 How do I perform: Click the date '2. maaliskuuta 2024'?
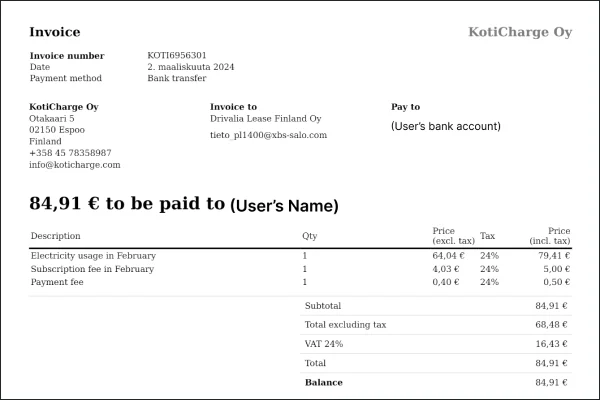point(191,67)
